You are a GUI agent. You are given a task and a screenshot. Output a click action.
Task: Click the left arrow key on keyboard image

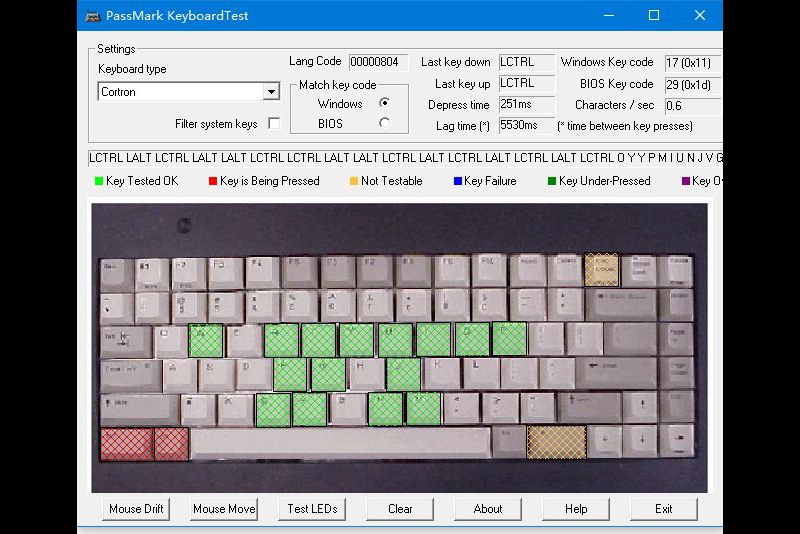pyautogui.click(x=605, y=441)
